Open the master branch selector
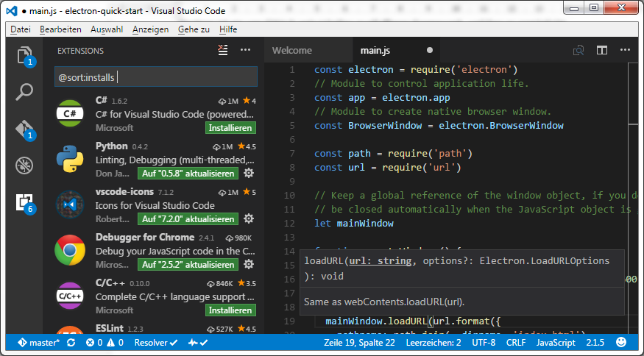This screenshot has height=356, width=644. pos(40,343)
